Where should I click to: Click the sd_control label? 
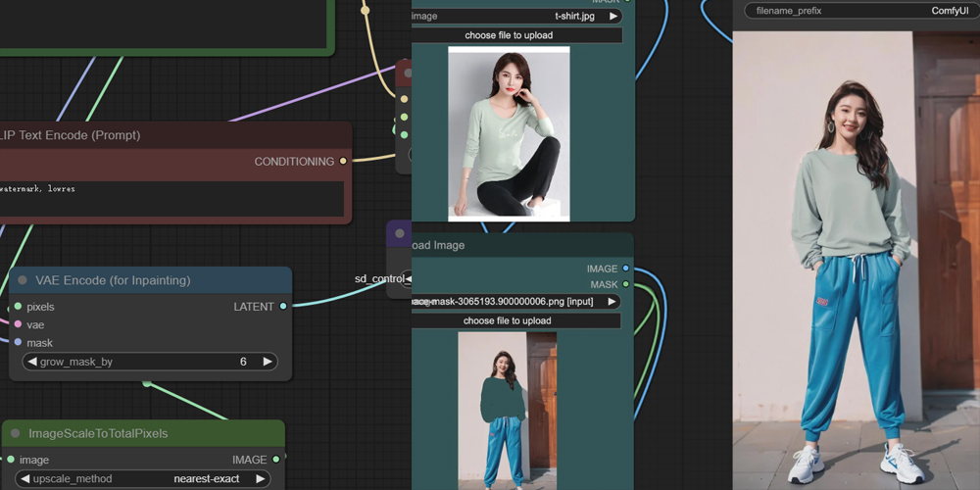tap(379, 278)
